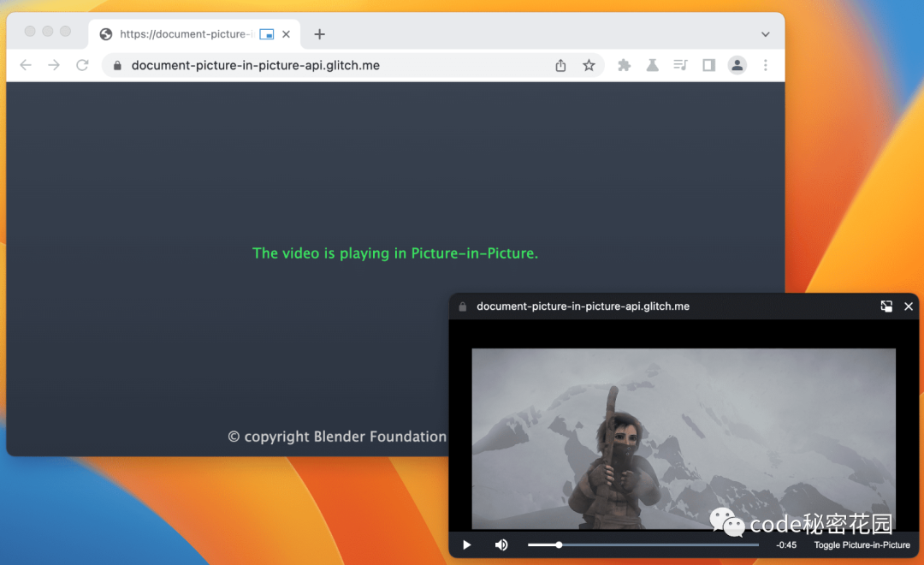Image resolution: width=924 pixels, height=565 pixels.
Task: Open the media controls toolbar icon
Action: tap(681, 65)
